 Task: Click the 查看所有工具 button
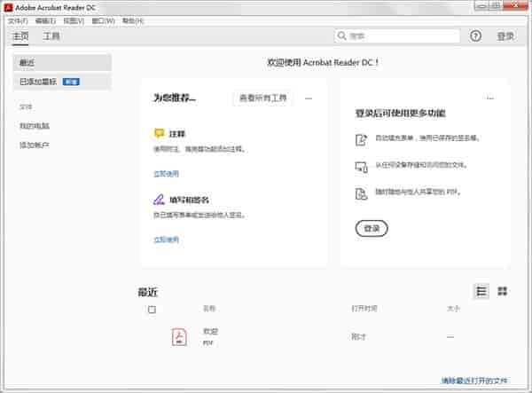(x=263, y=98)
